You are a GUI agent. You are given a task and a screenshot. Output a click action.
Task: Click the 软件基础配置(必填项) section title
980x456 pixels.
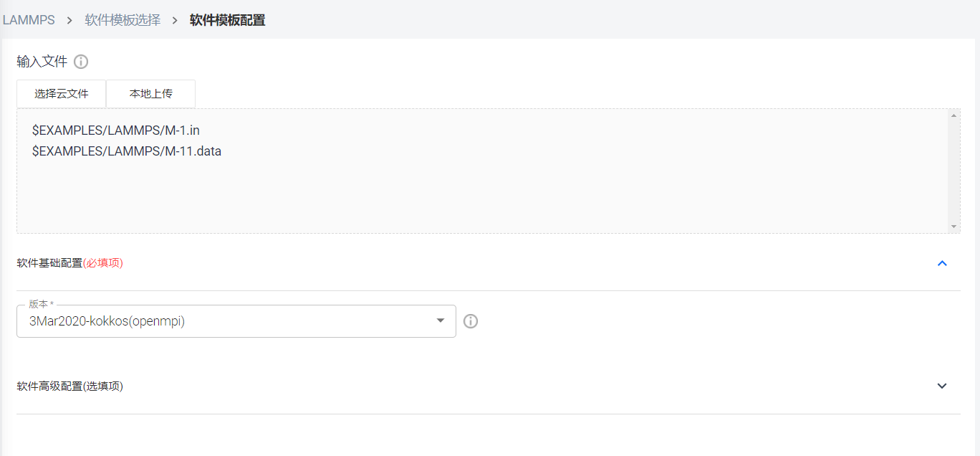point(70,263)
